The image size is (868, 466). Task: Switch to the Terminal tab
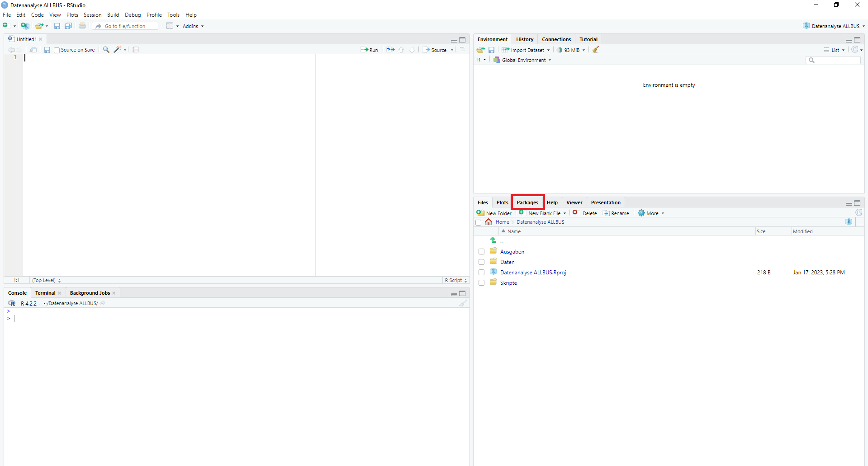pos(45,293)
